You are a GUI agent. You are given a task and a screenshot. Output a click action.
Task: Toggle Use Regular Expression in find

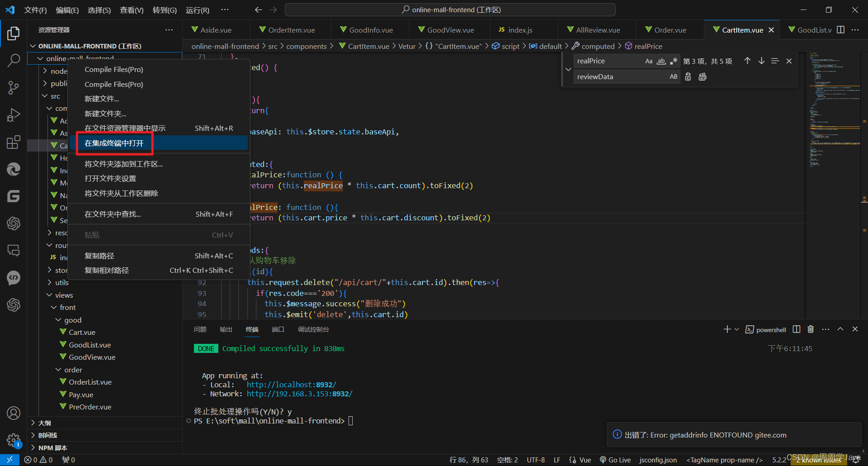click(x=674, y=61)
